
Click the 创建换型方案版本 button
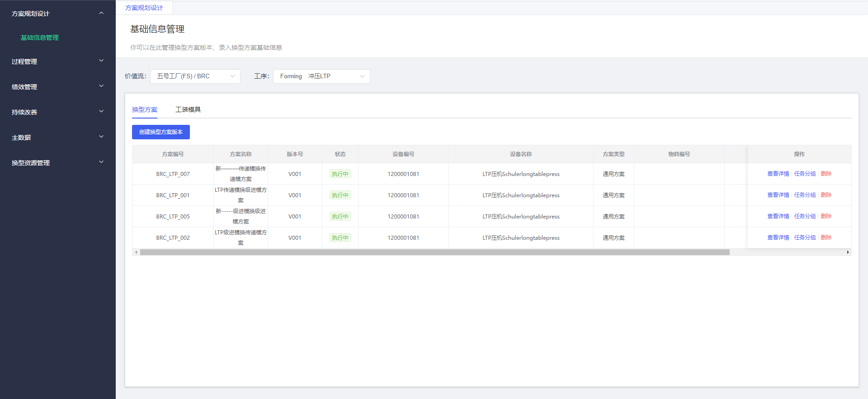[161, 132]
